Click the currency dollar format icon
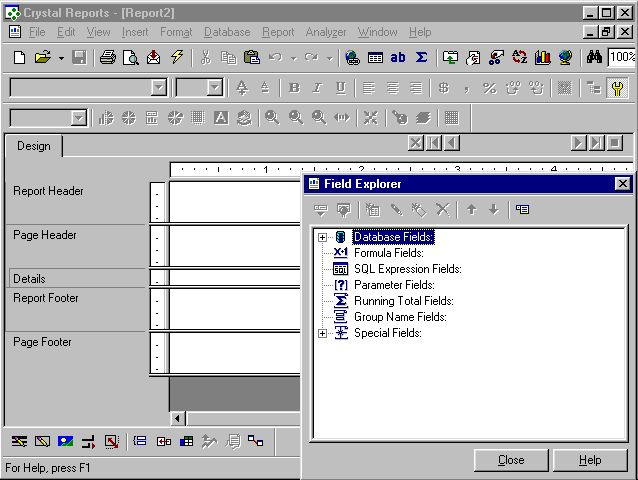Screen dimensions: 638x480 click(444, 88)
